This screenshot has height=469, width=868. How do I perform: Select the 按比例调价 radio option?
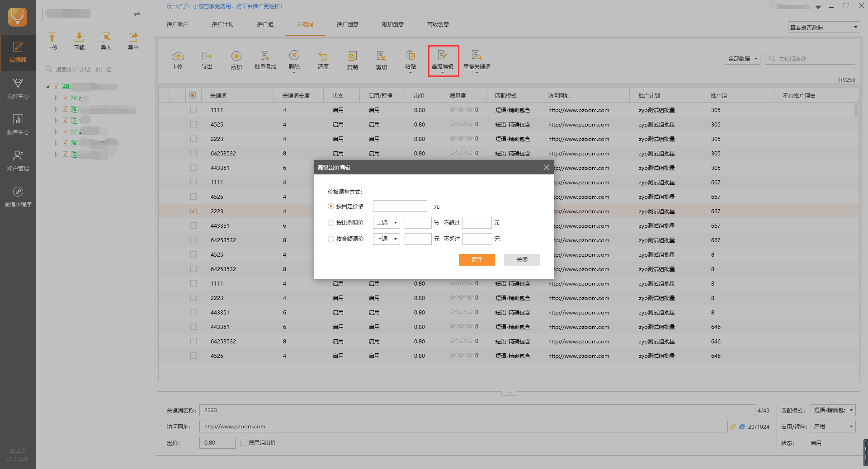click(331, 223)
